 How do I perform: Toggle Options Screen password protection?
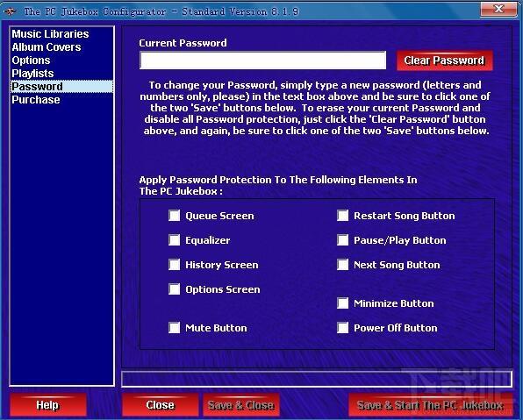174,289
